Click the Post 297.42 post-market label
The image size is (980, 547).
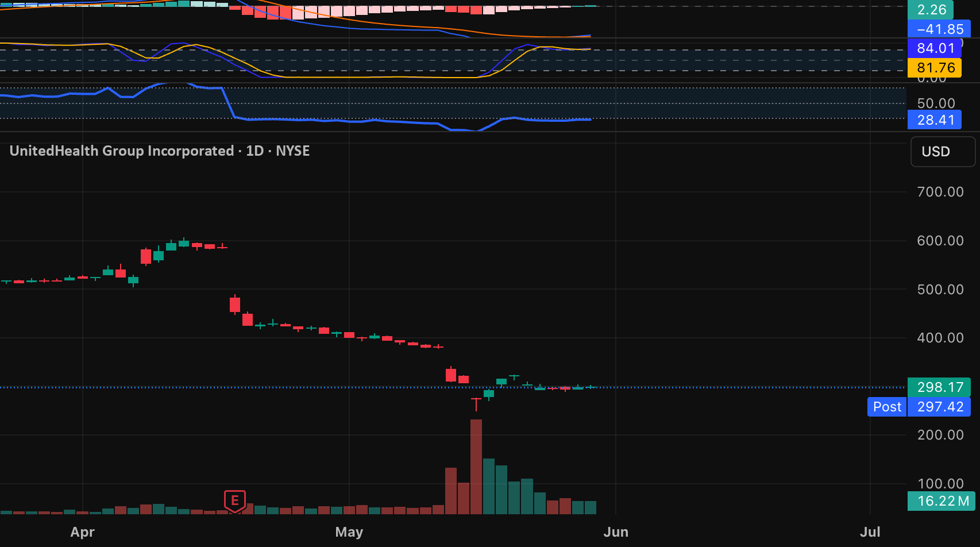click(x=919, y=407)
